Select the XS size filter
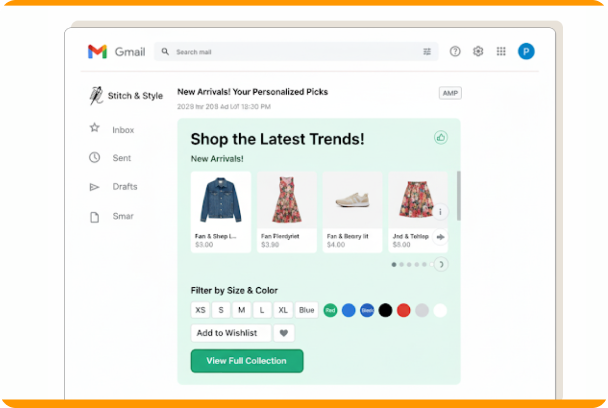 click(200, 310)
